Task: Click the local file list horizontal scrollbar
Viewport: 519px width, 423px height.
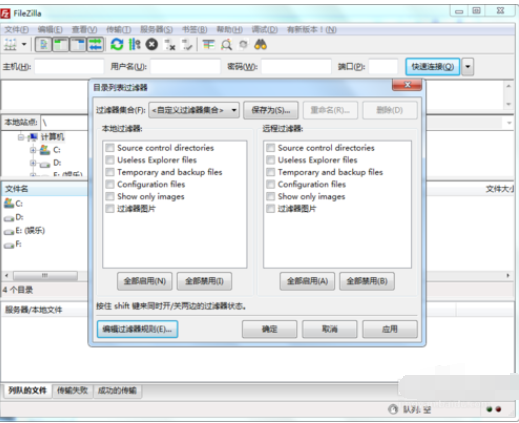Action: (x=45, y=275)
